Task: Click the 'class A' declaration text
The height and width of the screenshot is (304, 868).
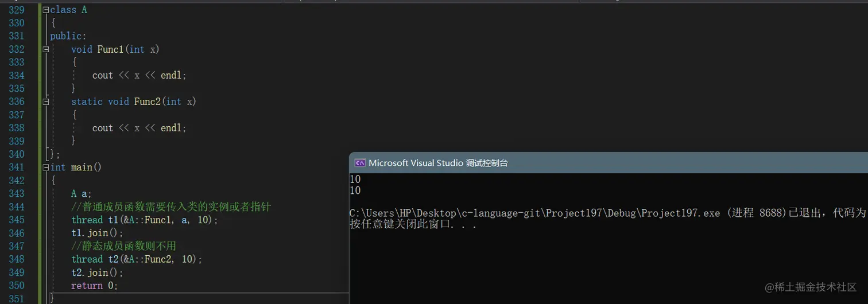Action: [x=68, y=10]
